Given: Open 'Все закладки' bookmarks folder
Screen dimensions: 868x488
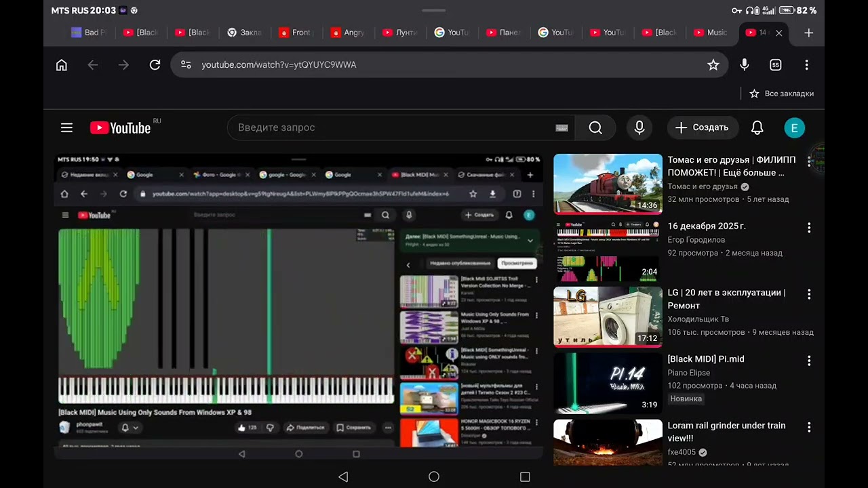Looking at the screenshot, I should (781, 94).
